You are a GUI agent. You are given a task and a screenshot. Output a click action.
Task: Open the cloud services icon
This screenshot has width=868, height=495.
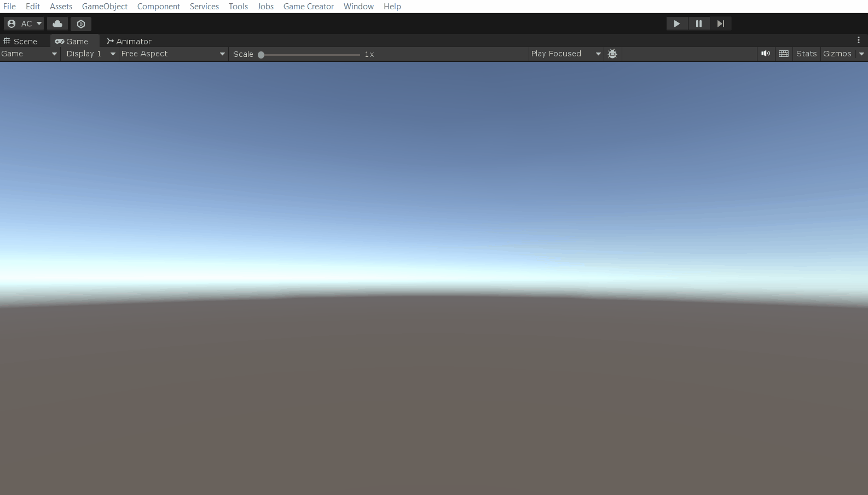pos(57,24)
